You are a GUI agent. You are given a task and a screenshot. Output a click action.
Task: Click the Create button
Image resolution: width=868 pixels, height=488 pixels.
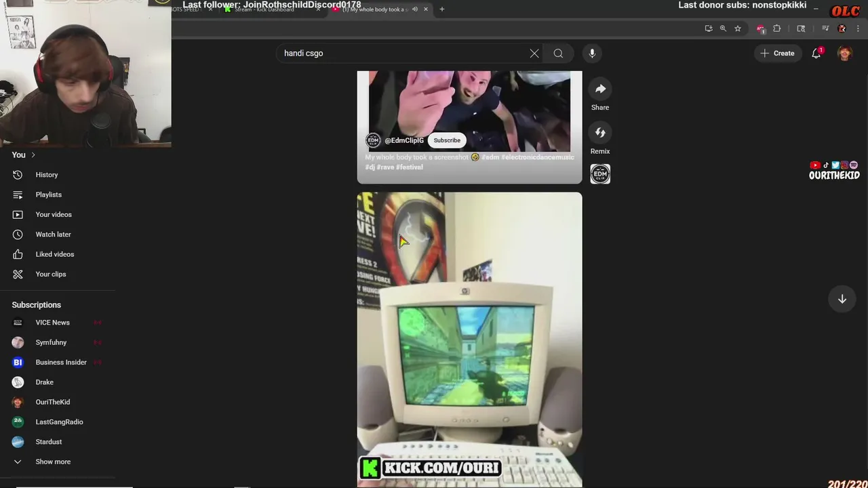coord(777,53)
